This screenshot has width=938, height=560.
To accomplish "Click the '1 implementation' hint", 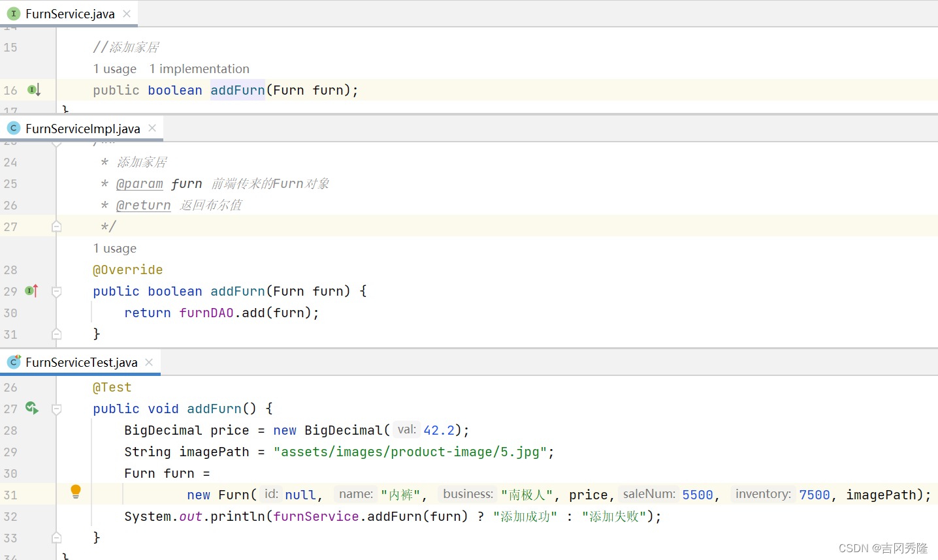I will point(199,69).
